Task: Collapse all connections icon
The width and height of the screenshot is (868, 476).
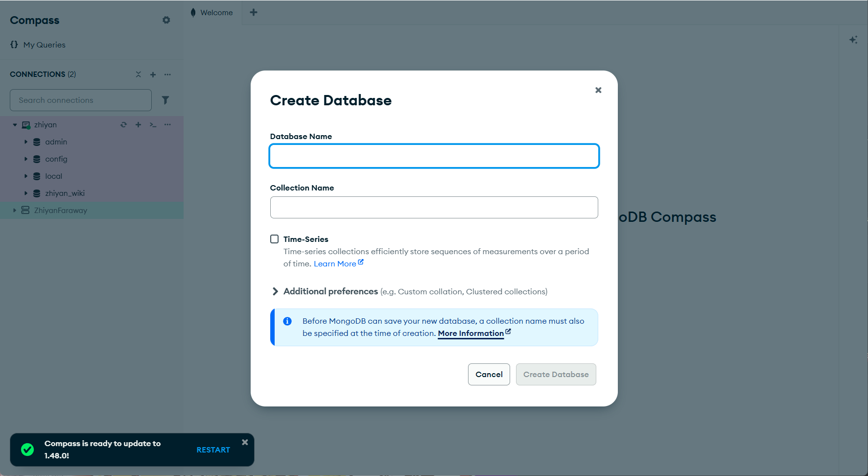Action: [x=138, y=74]
